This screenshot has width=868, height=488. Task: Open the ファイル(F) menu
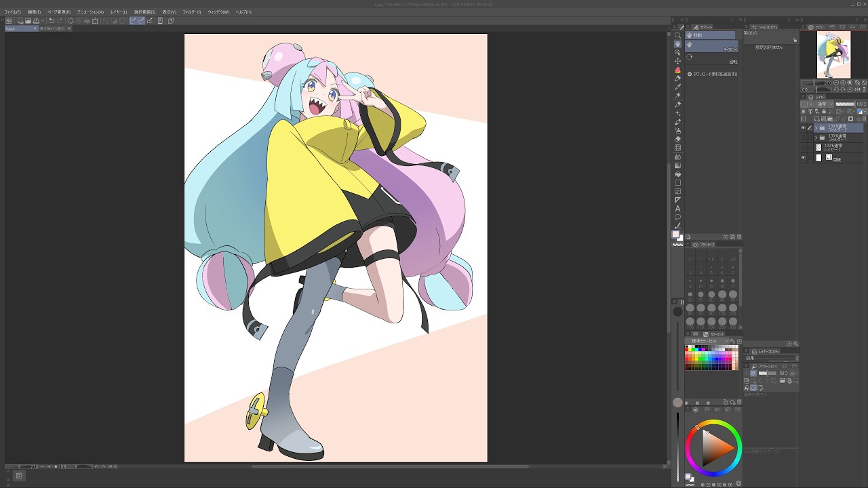12,12
